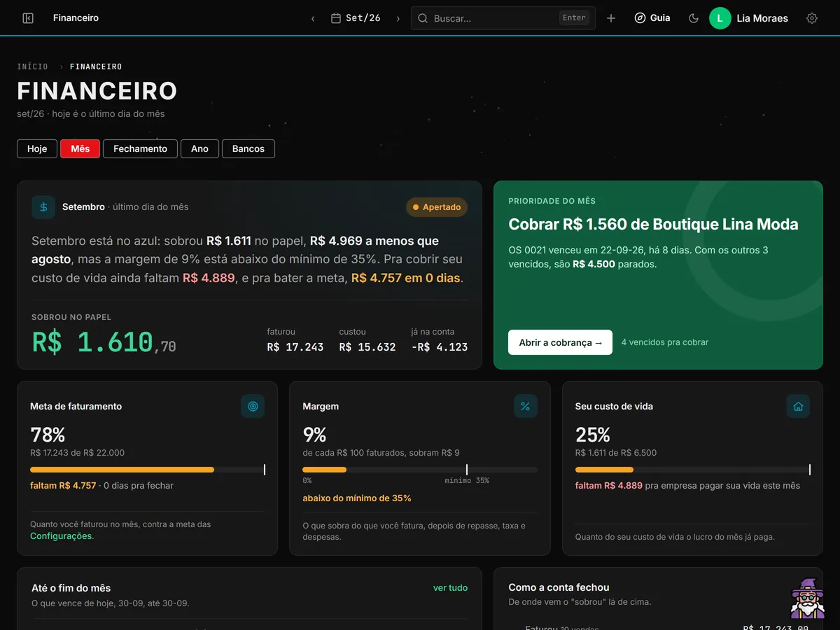Switch to the Fechamento tab

click(x=140, y=148)
